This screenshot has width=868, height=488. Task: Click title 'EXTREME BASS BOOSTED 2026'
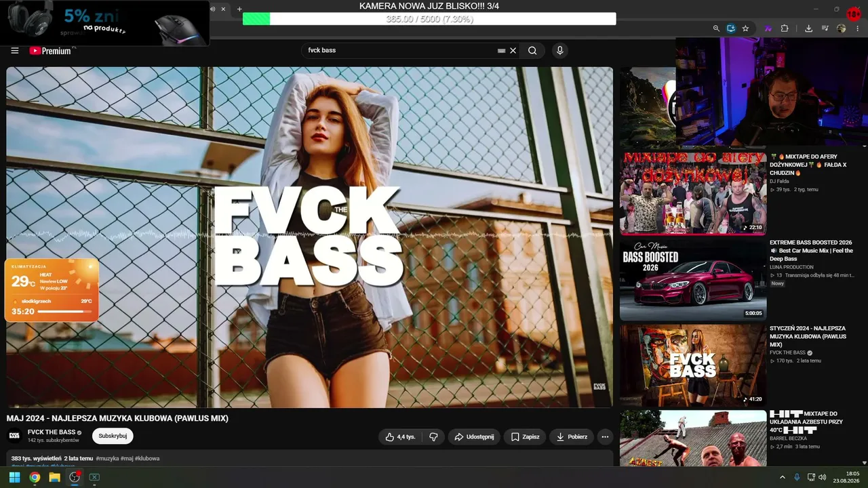pyautogui.click(x=811, y=251)
